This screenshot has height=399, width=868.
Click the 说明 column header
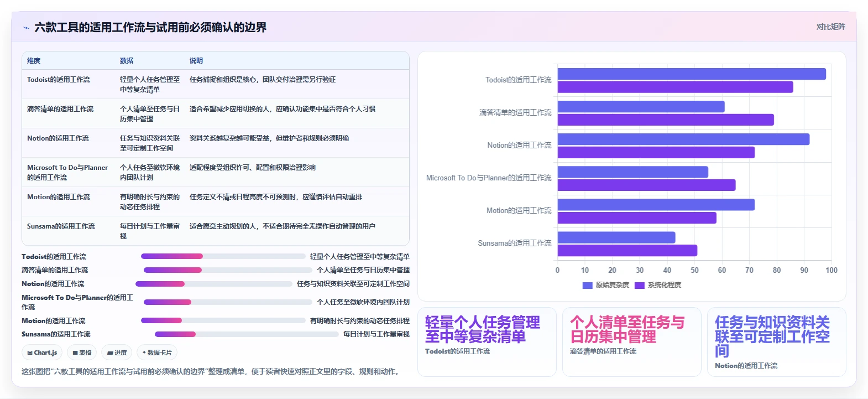tap(196, 61)
